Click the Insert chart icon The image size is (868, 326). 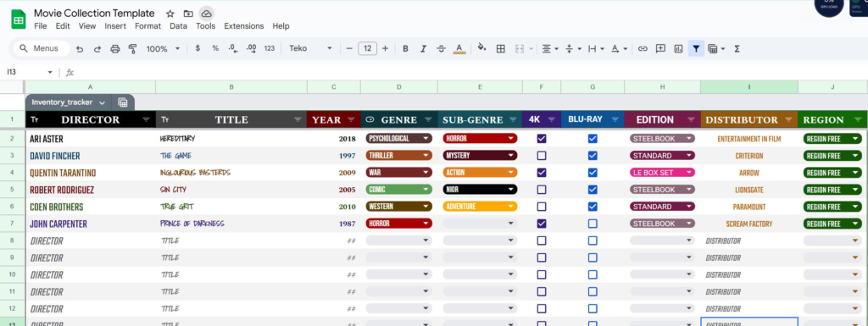click(x=678, y=48)
